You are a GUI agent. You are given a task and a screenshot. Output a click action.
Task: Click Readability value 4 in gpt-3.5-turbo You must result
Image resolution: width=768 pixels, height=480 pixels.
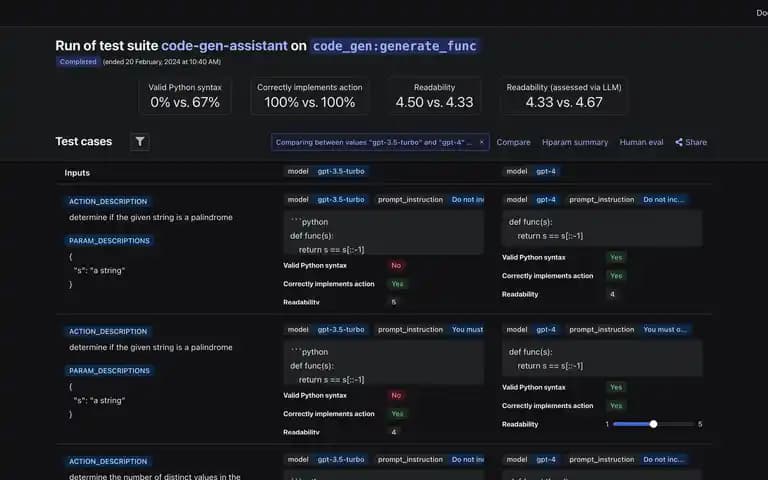pos(394,432)
